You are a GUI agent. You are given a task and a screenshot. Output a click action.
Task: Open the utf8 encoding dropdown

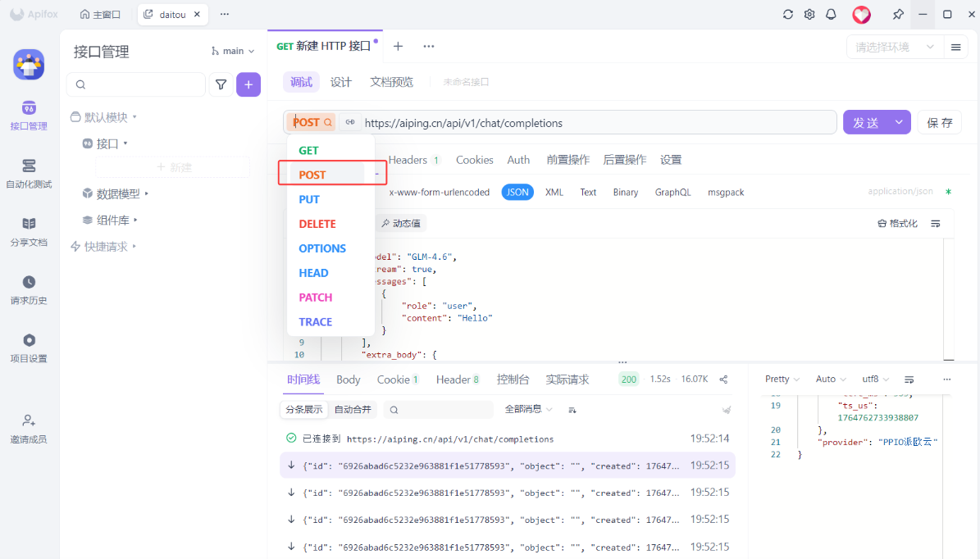[875, 379]
